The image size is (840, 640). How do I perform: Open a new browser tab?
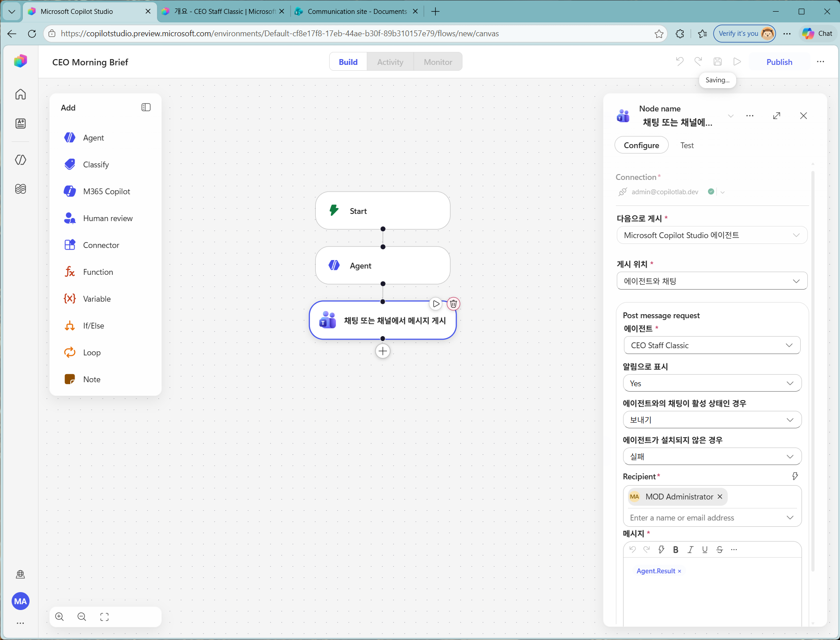pos(435,12)
